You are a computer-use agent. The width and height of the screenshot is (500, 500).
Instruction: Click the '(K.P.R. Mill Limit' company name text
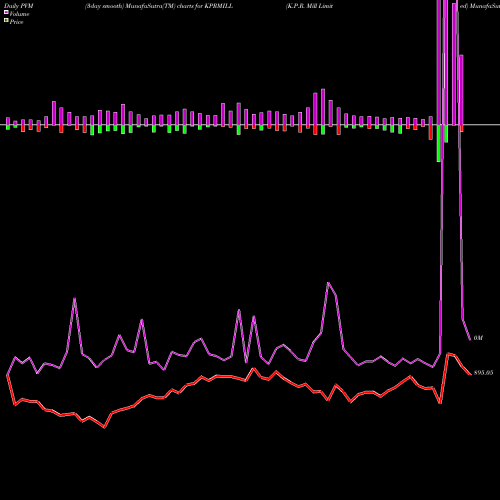click(309, 6)
